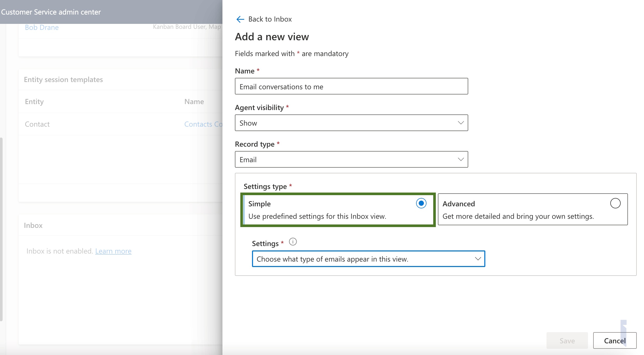Viewport: 644px width, 355px height.
Task: Click the Agent visibility chevron arrow
Action: click(x=461, y=123)
